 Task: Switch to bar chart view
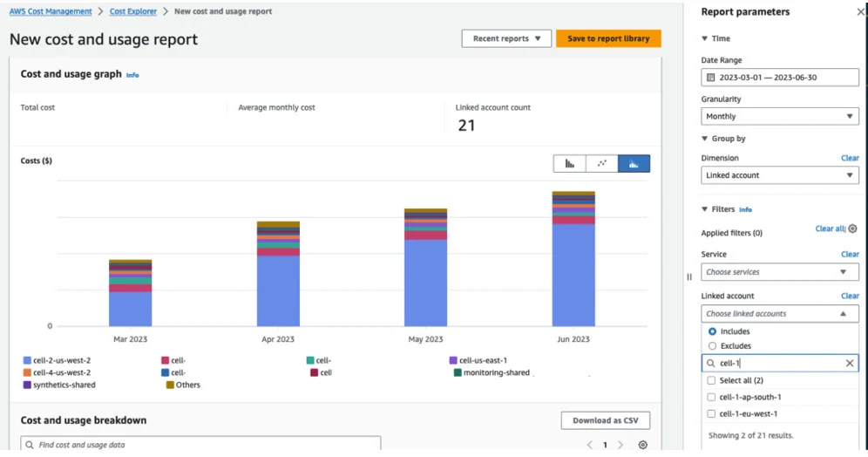[x=569, y=163]
